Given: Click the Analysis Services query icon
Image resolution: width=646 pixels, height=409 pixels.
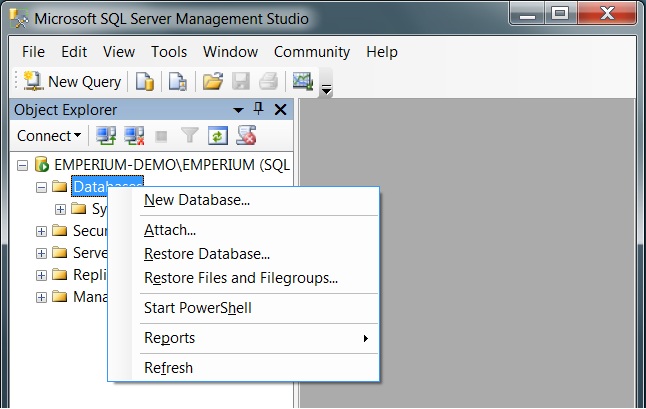Looking at the screenshot, I should pyautogui.click(x=178, y=82).
